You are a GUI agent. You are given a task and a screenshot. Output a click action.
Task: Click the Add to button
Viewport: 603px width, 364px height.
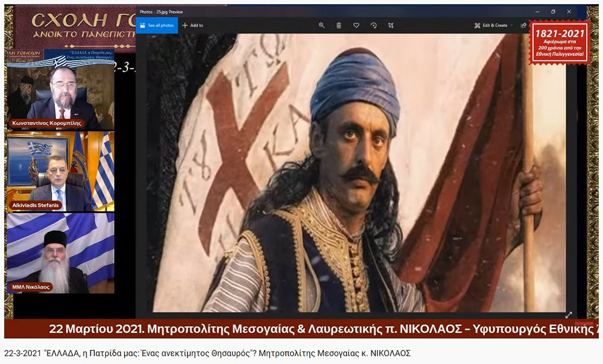tap(193, 25)
